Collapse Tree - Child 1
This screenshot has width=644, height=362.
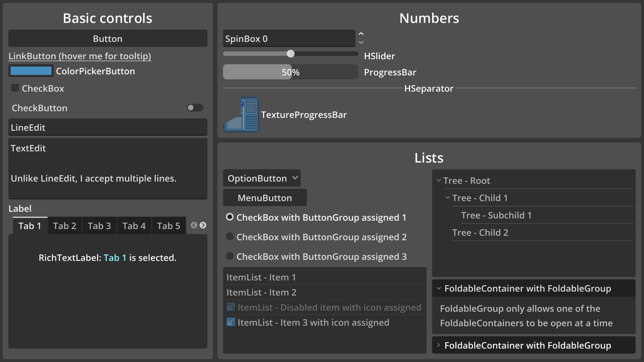[448, 198]
